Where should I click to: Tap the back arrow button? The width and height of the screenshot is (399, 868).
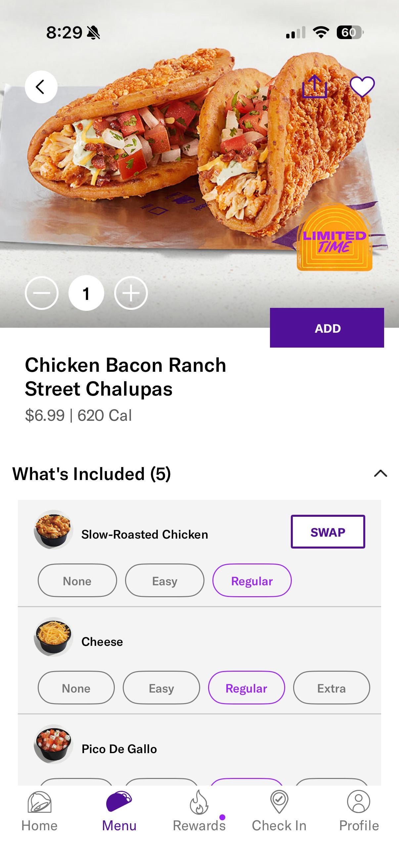[41, 87]
